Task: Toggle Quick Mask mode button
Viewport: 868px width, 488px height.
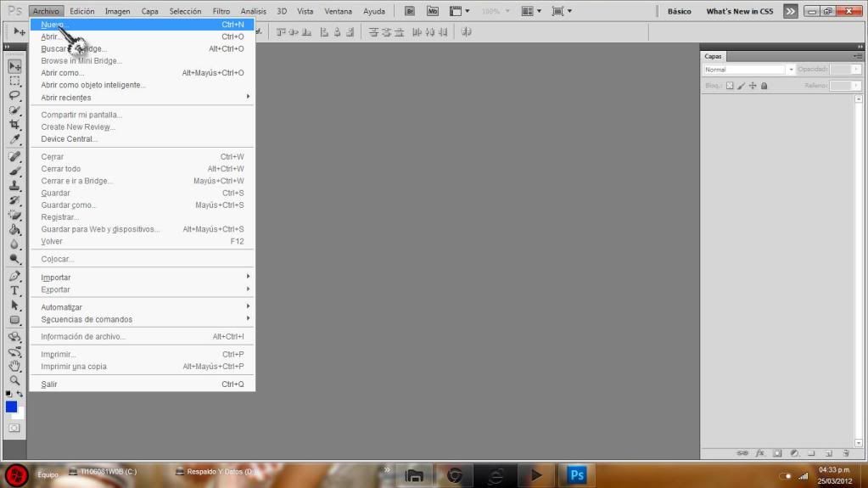Action: click(14, 429)
